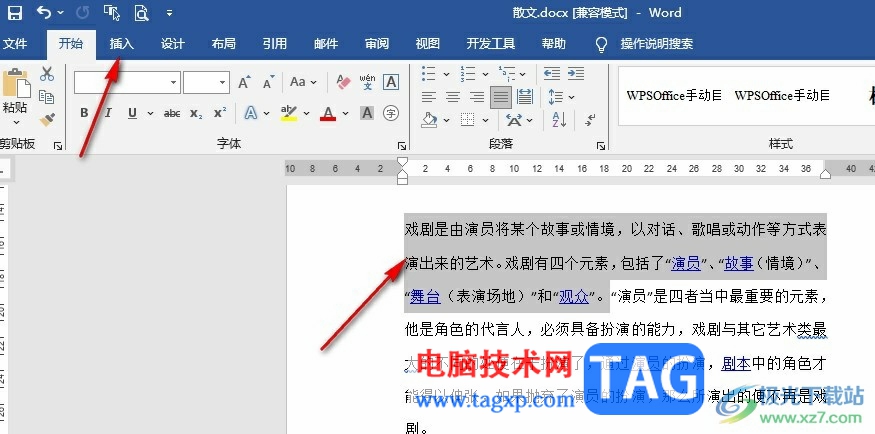Toggle underline formatting
This screenshot has width=875, height=434.
pos(132,113)
